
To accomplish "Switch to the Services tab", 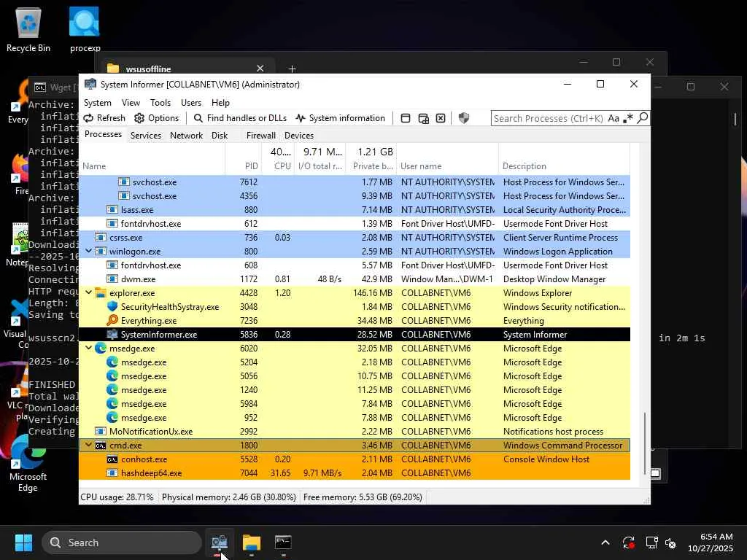I will pos(146,135).
